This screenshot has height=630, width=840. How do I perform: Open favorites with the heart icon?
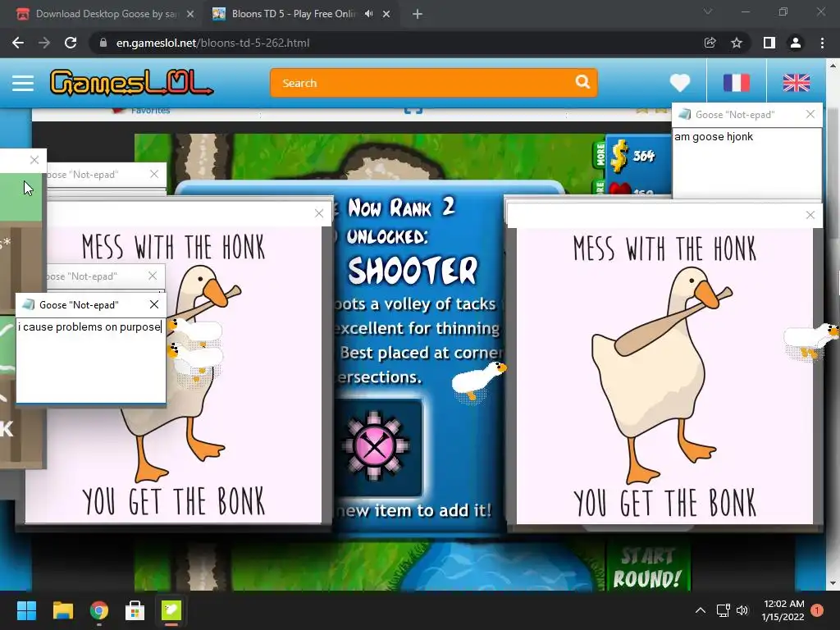click(x=680, y=83)
